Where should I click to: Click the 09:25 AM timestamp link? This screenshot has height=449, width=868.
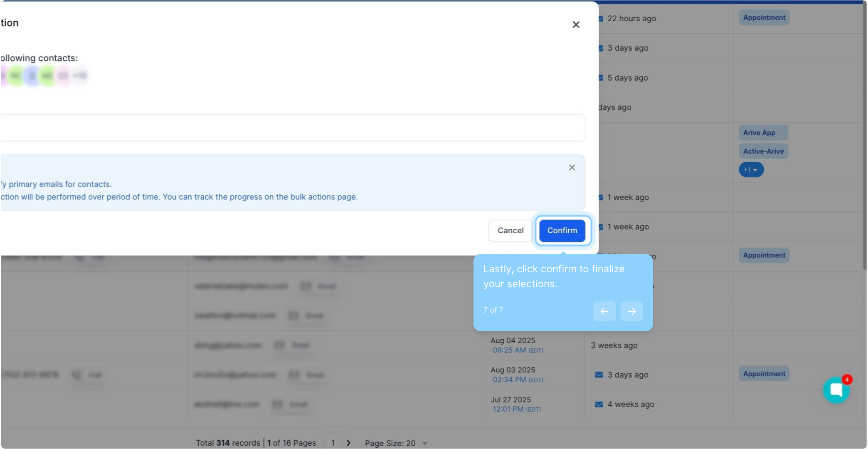coord(509,350)
